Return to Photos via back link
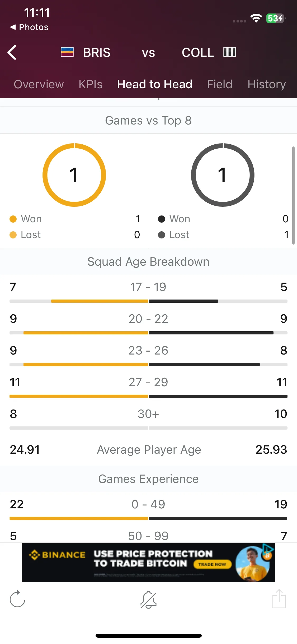Viewport: 297px width, 644px height. [x=29, y=27]
